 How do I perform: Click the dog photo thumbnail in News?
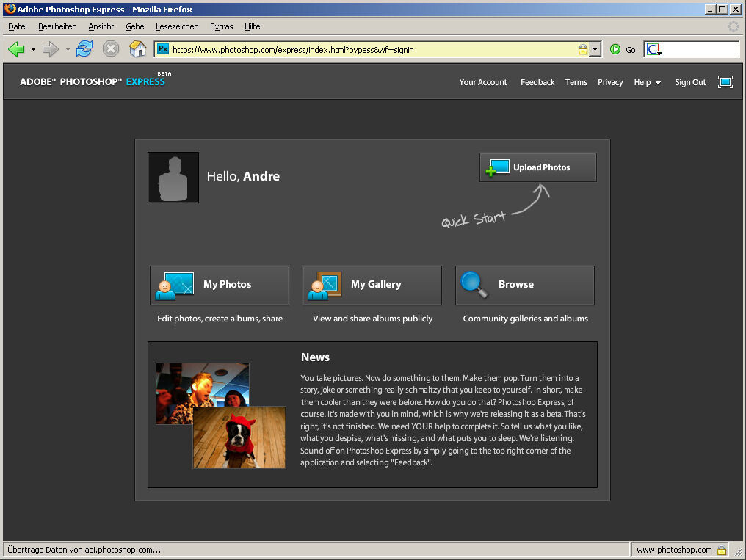pos(240,437)
